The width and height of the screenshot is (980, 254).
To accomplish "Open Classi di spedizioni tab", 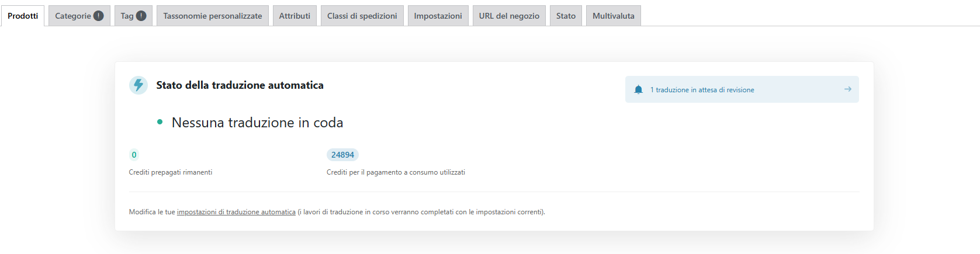I will (362, 16).
